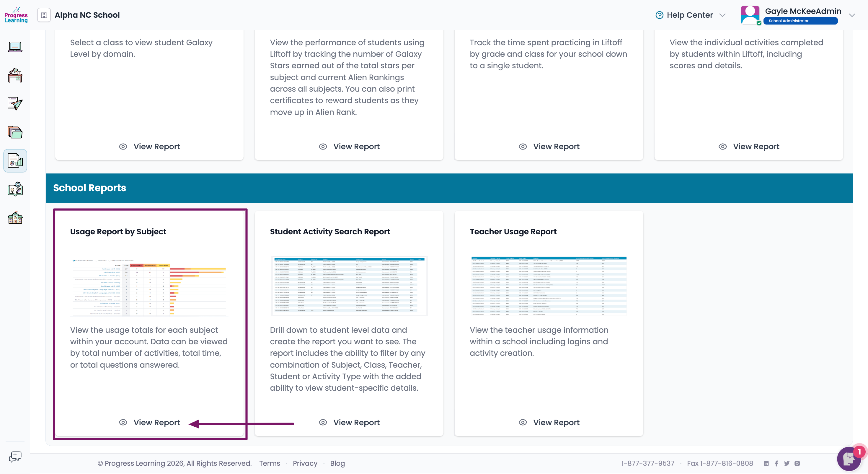Click the Gayle McKeeAdmin user name
Screen dimensions: 868x474
[803, 11]
